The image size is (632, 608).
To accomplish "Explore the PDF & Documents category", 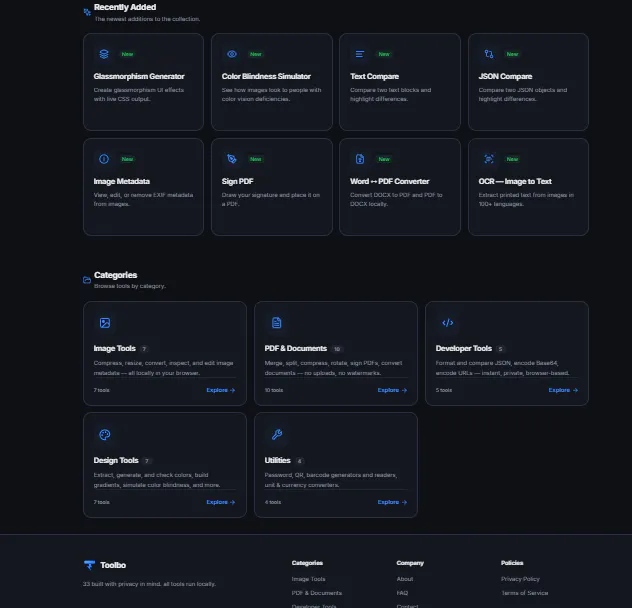I will [x=392, y=390].
